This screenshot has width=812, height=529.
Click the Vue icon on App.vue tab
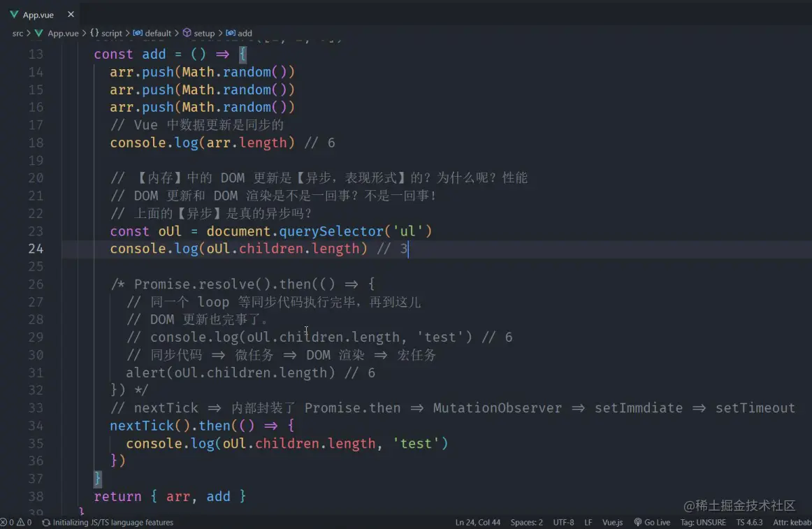pos(14,15)
